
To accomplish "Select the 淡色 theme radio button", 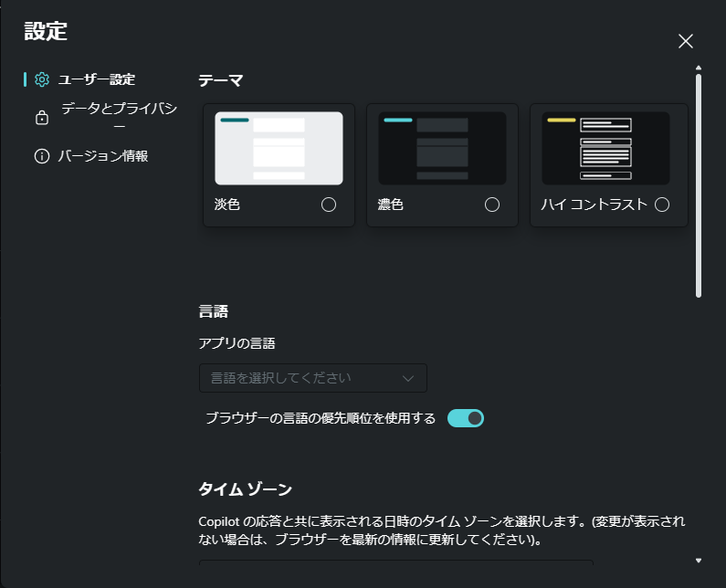I will (x=329, y=205).
